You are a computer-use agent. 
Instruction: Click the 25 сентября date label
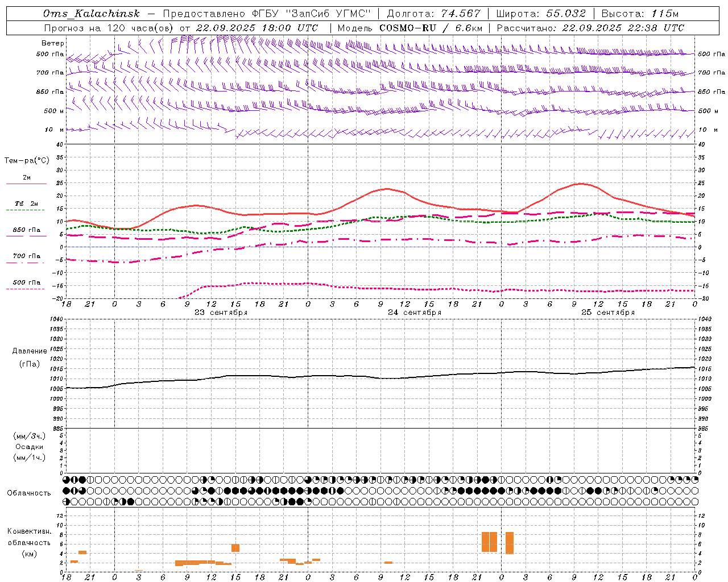608,313
